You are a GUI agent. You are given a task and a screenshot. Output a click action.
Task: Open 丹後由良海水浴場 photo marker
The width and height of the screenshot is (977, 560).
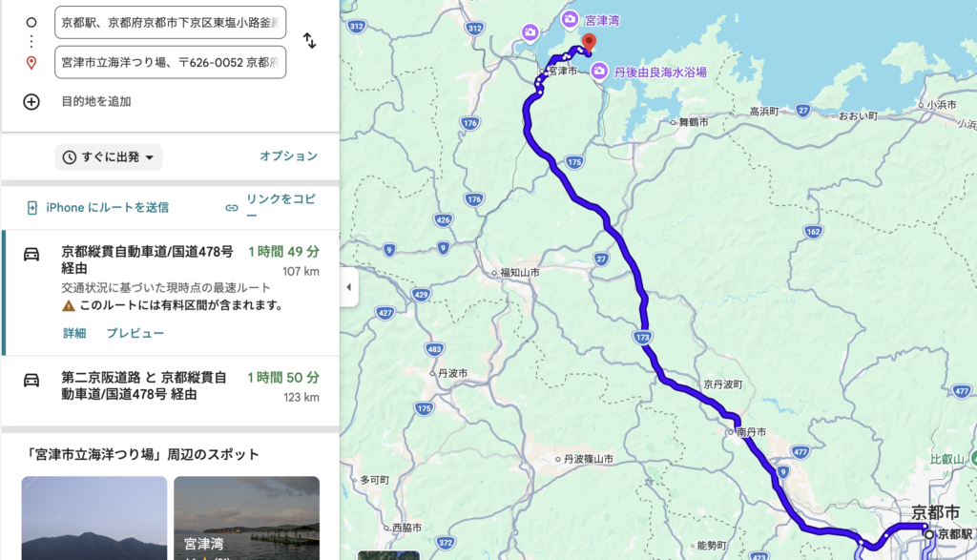tap(599, 71)
